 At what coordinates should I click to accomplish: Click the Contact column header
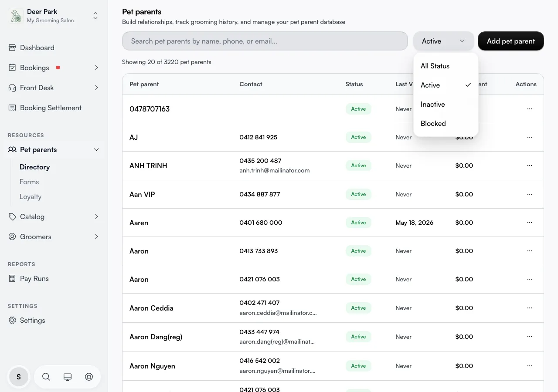tap(251, 84)
